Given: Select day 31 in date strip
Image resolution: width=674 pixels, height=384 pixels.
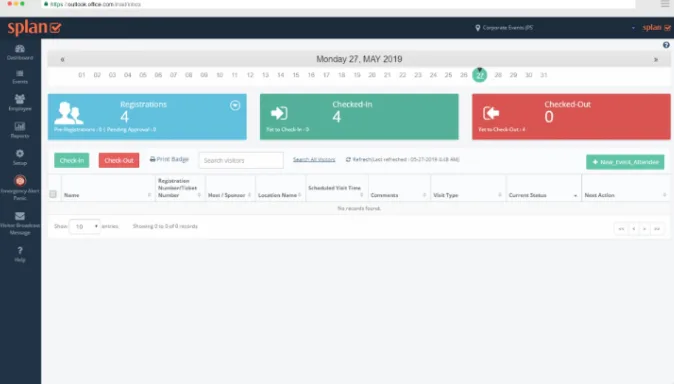Looking at the screenshot, I should point(544,75).
